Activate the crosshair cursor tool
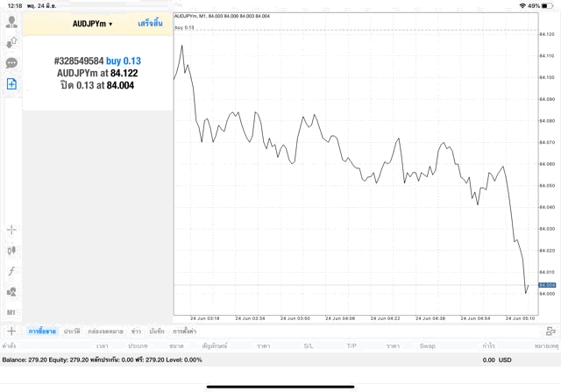Screen dimensions: 561x392 pyautogui.click(x=11, y=230)
